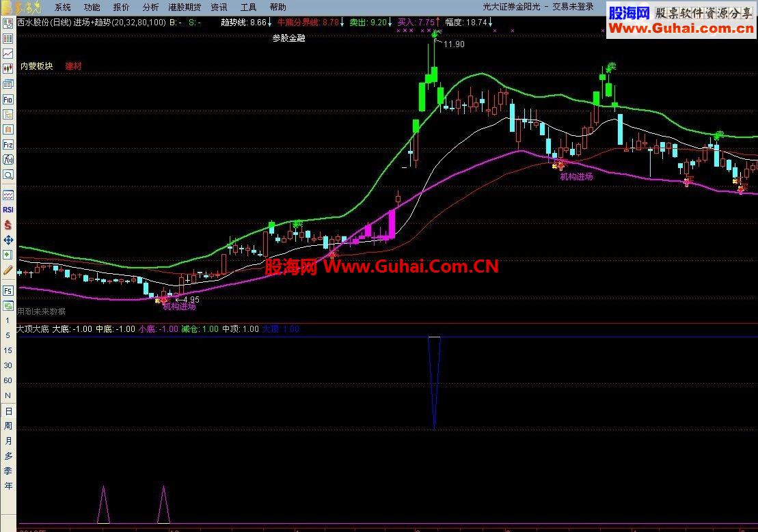Select the N custom period
The width and height of the screenshot is (758, 532).
[x=8, y=395]
